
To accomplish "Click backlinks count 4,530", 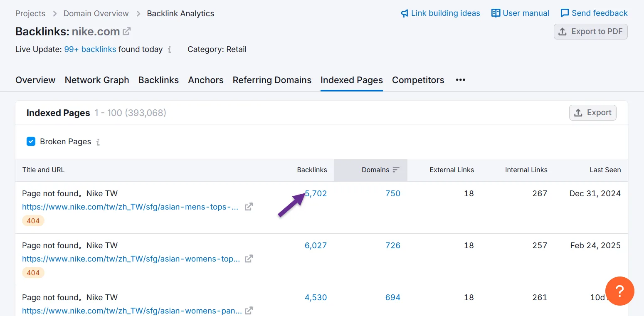I will pyautogui.click(x=316, y=297).
